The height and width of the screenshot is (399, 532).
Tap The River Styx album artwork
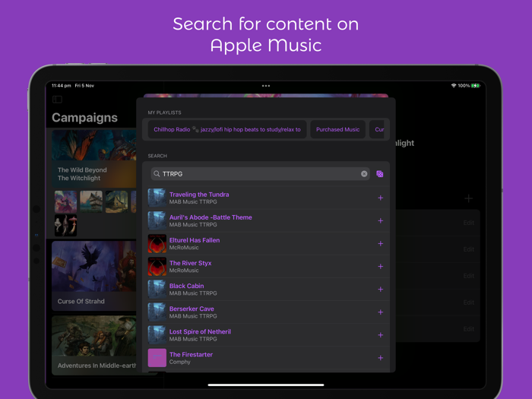pyautogui.click(x=157, y=267)
